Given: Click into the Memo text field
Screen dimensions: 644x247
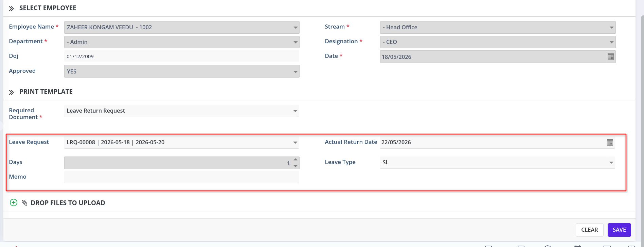Looking at the screenshot, I should coord(182,177).
